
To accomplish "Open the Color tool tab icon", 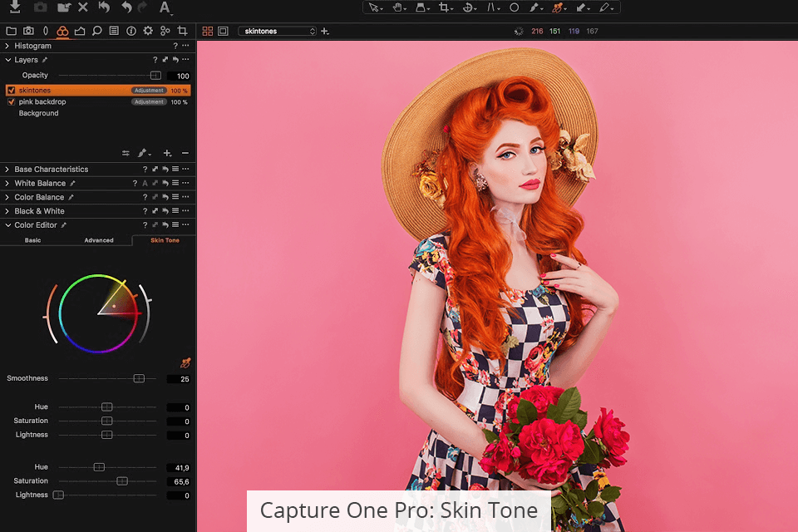I will [62, 31].
